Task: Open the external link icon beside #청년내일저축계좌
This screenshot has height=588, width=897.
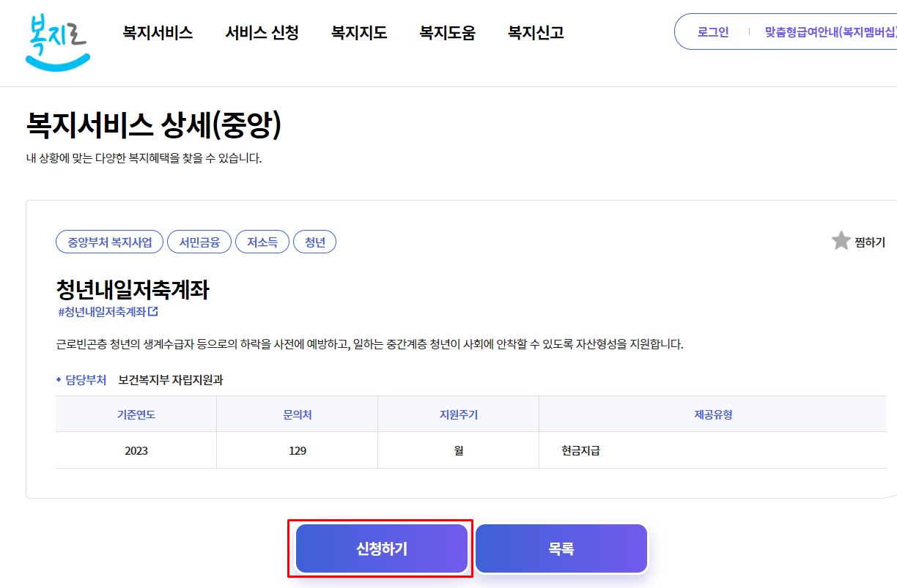Action: point(153,311)
